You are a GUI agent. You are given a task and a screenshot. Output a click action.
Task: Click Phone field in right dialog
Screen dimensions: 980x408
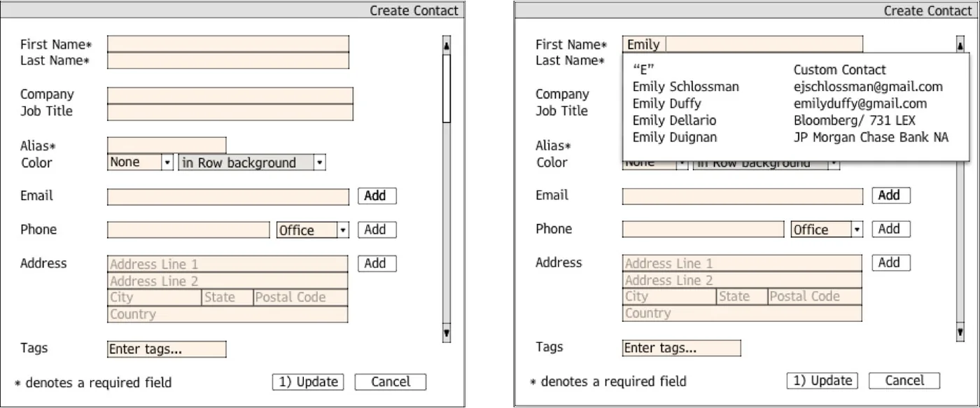pos(703,230)
